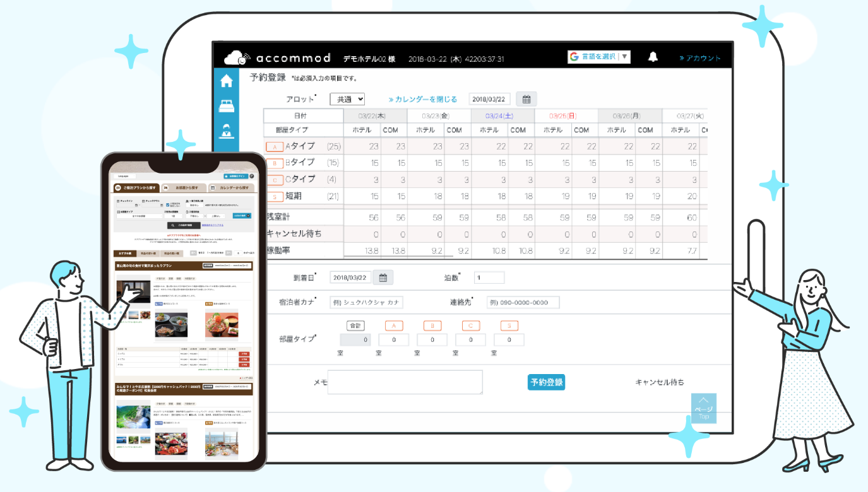Viewport: 868px width, 492px height.
Task: Click the ページ Top scroll button
Action: coord(704,409)
